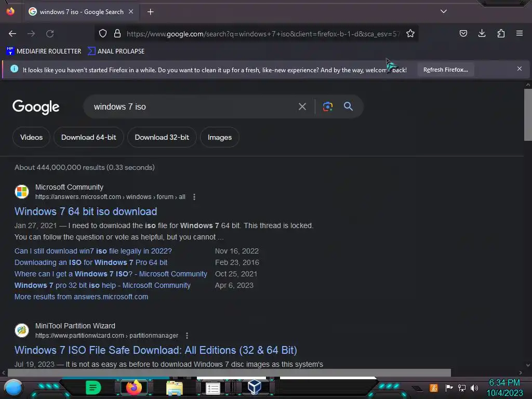Open Downloading an ISO for Windows 7 Pro link
The image size is (532, 399).
click(x=90, y=262)
